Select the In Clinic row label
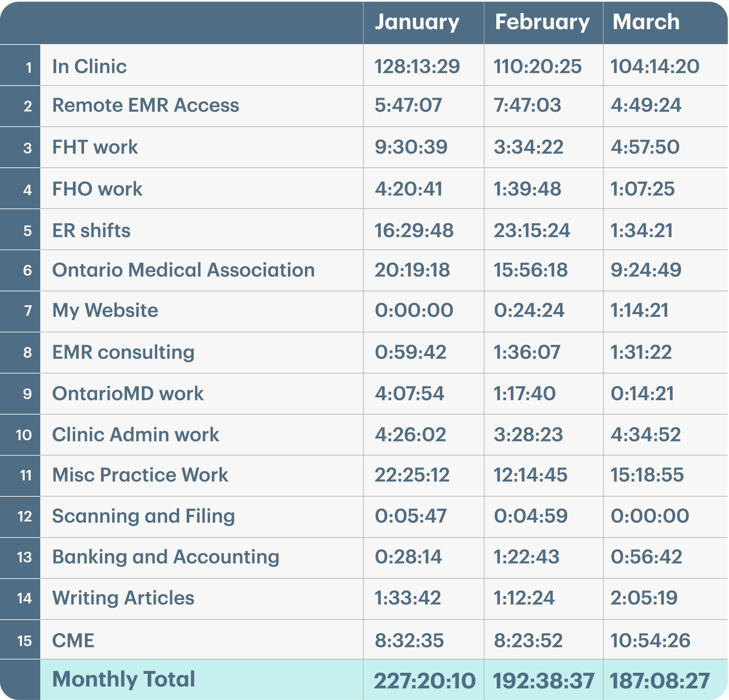 (89, 66)
